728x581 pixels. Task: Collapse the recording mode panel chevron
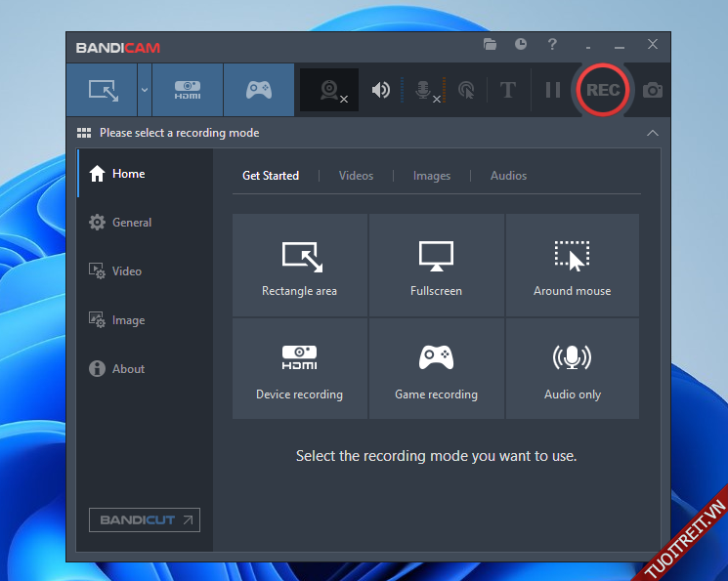(653, 133)
